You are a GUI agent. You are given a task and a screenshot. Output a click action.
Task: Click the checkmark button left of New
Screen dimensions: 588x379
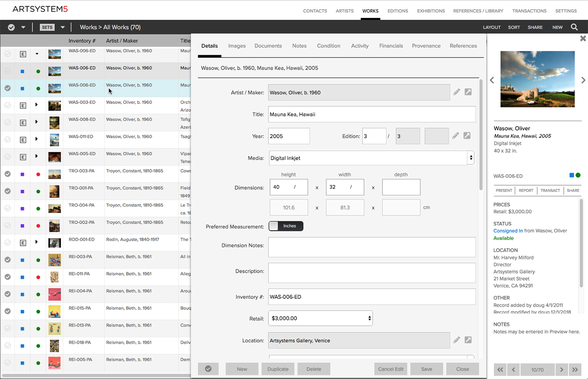pyautogui.click(x=208, y=369)
